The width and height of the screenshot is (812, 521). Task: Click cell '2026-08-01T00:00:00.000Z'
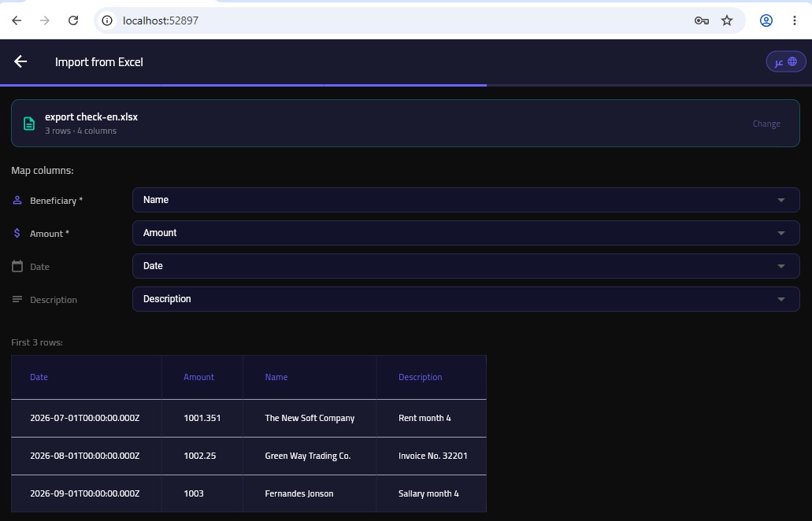point(85,456)
